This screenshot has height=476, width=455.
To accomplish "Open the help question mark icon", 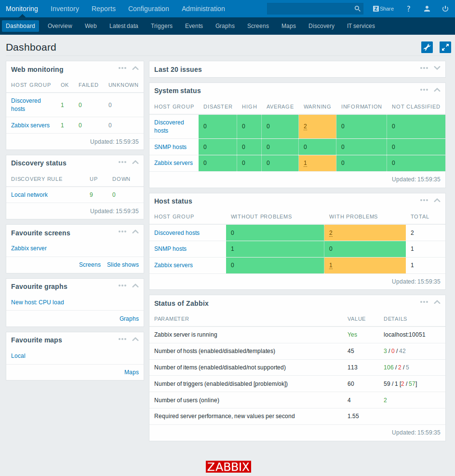I will click(409, 9).
